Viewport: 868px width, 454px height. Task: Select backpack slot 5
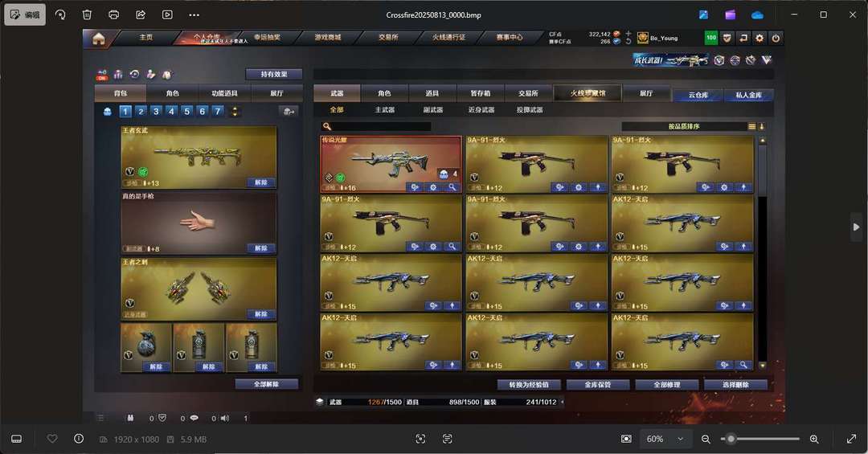187,111
